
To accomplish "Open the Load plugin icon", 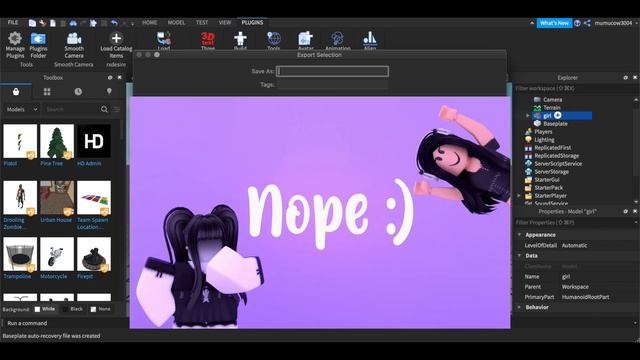I will tap(164, 39).
